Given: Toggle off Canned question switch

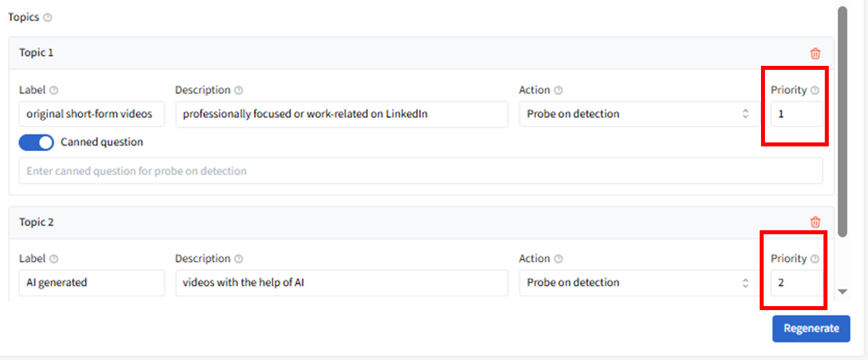Looking at the screenshot, I should (37, 142).
